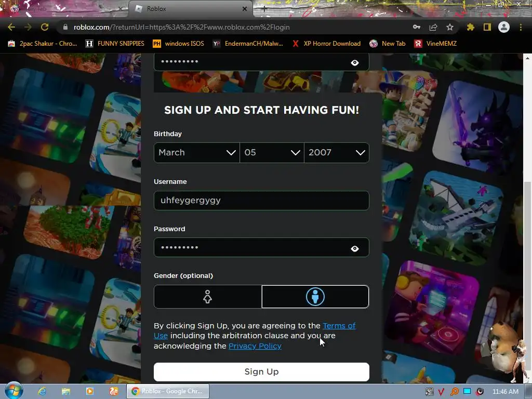Open the Chrome side panel icon
This screenshot has width=532, height=399.
[x=487, y=27]
